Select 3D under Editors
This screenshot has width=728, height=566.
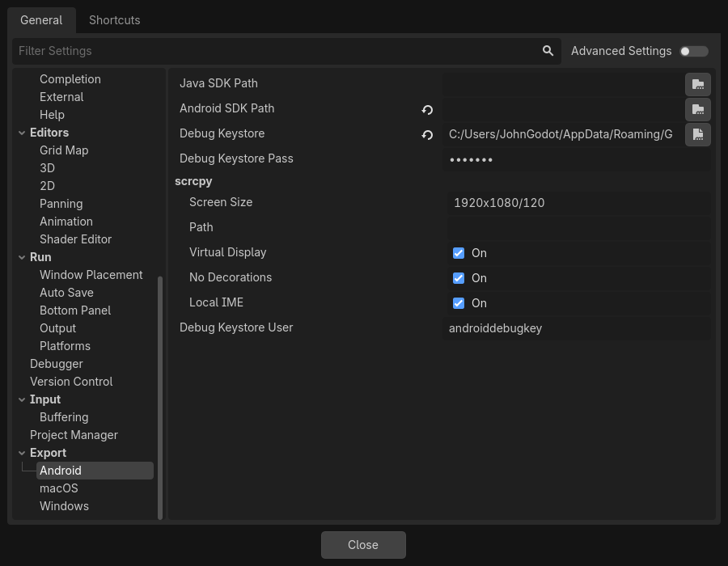(x=48, y=168)
